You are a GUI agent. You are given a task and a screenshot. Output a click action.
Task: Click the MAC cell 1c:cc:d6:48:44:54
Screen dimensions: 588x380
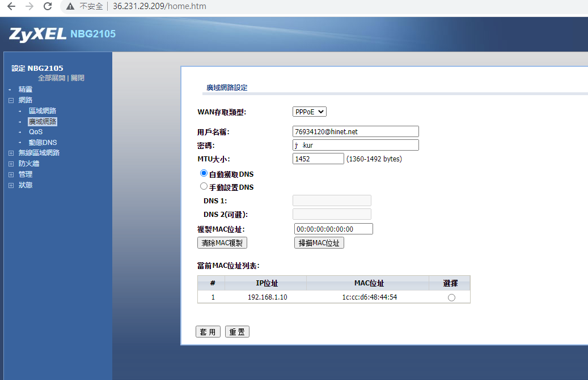pyautogui.click(x=369, y=297)
